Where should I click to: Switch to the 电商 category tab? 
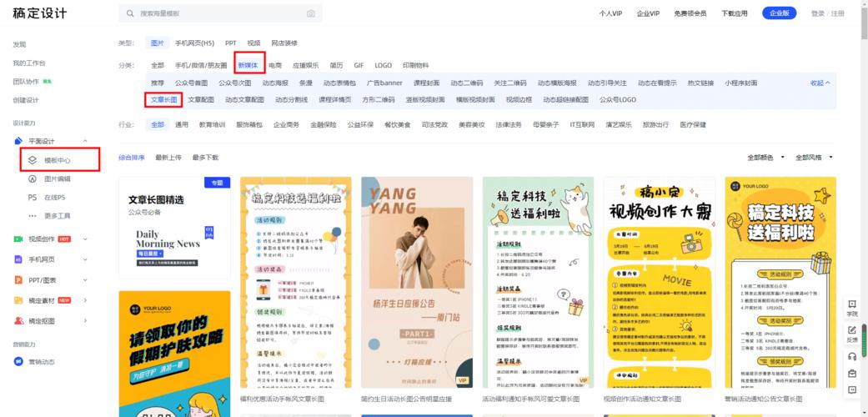[x=275, y=65]
